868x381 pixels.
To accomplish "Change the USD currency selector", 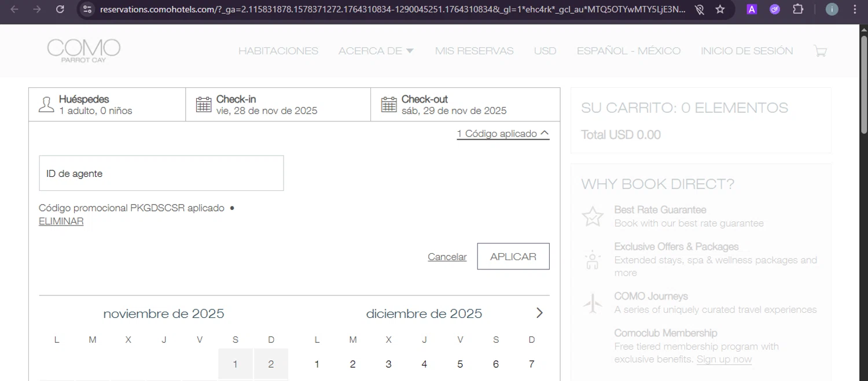I will pyautogui.click(x=545, y=51).
